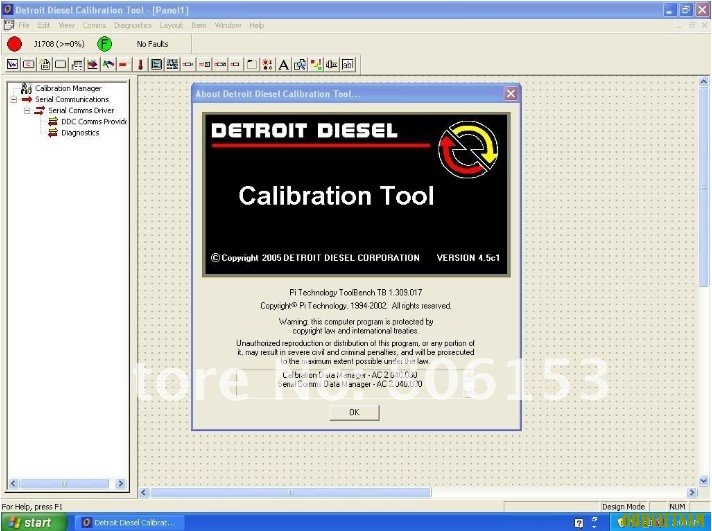The image size is (712, 531).
Task: Open the View menu
Action: 66,25
